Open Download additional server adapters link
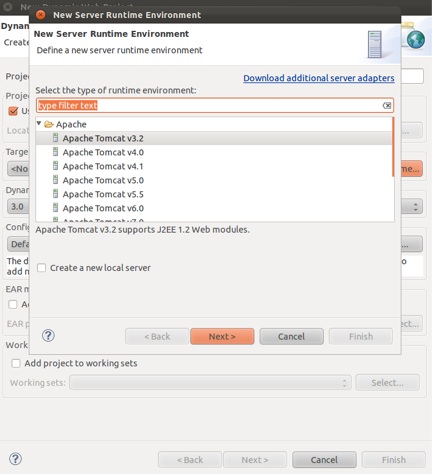This screenshot has height=474, width=433. point(319,78)
